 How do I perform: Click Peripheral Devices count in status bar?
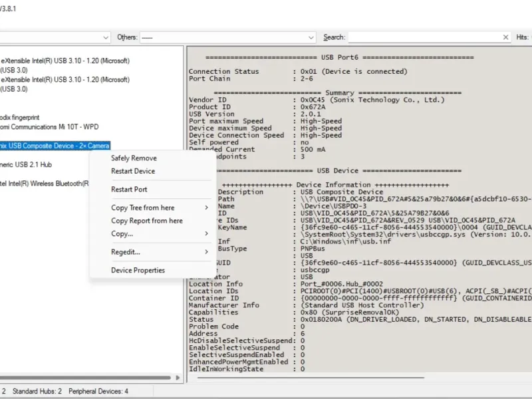(x=98, y=392)
